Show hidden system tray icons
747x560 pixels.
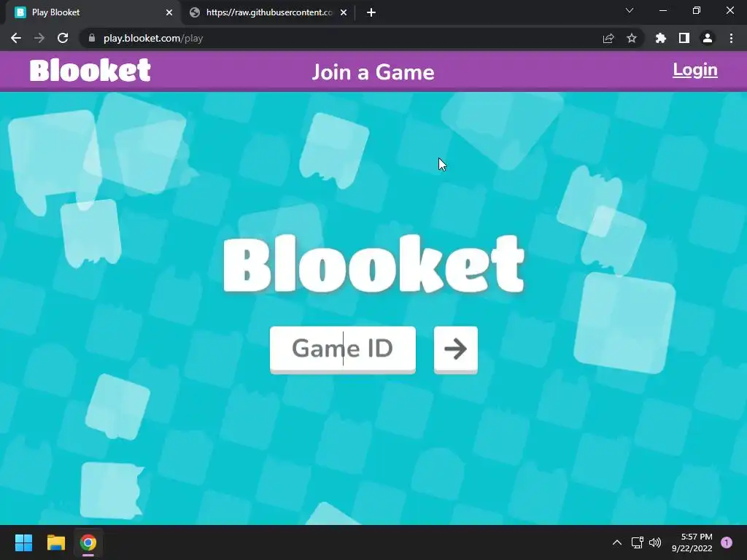coord(616,542)
